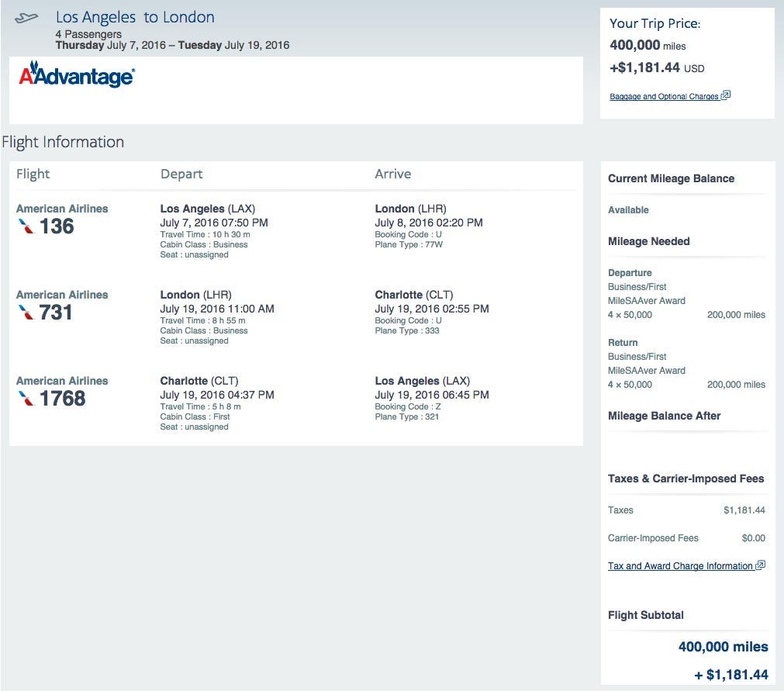Click Charlotte (CLT) arrival of flight 731
This screenshot has width=784, height=691.
(x=413, y=295)
